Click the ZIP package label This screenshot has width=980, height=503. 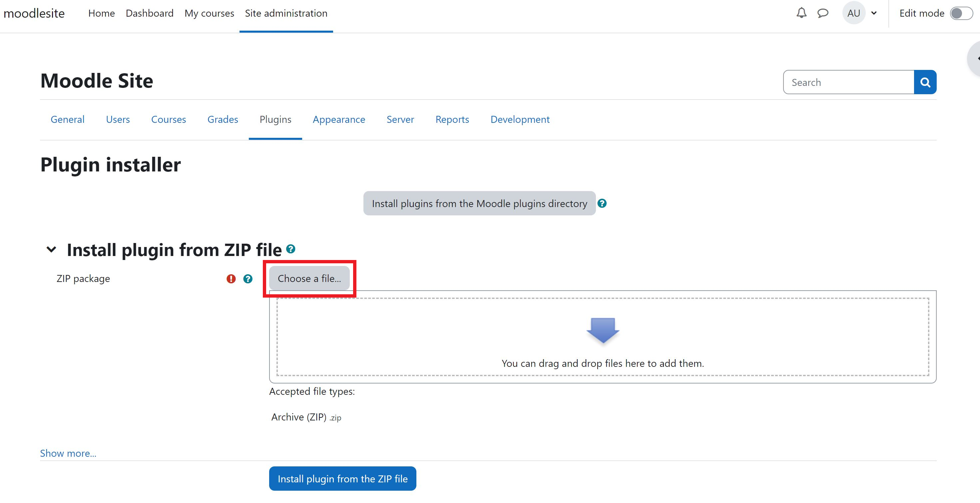pyautogui.click(x=83, y=279)
